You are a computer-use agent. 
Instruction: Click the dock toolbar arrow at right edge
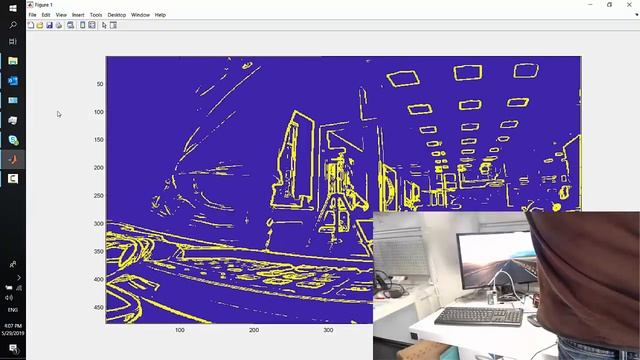[x=636, y=15]
